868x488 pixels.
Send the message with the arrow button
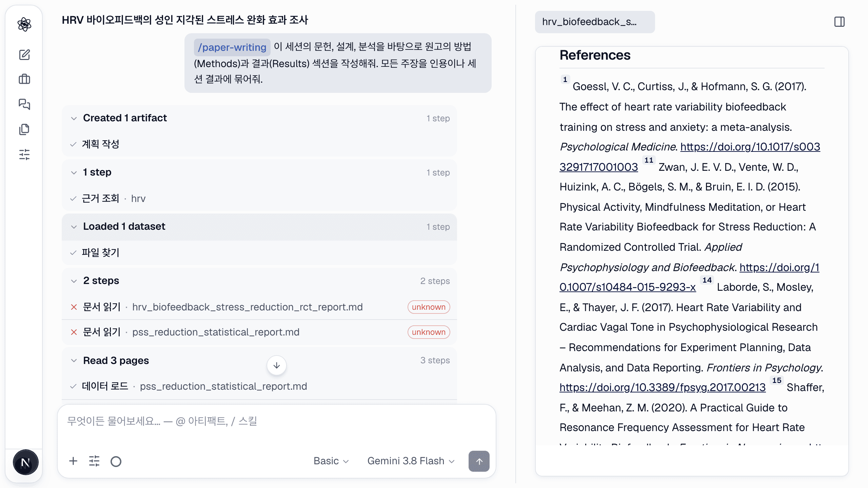(479, 461)
